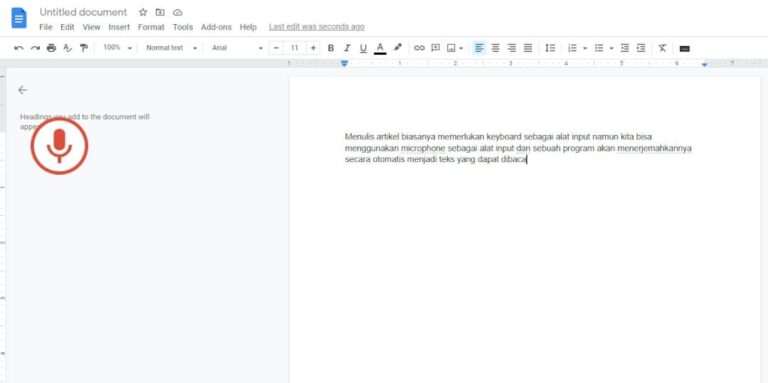Toggle italic formatting
Viewport: 768px width, 383px height.
tap(347, 48)
